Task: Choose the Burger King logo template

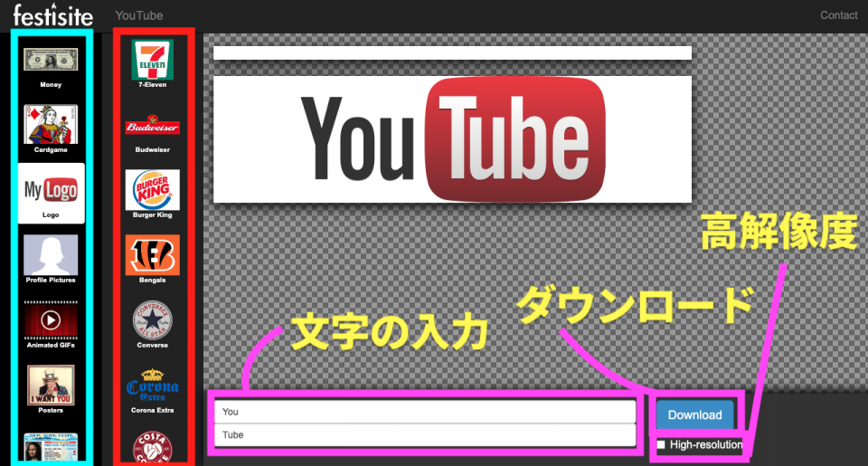Action: click(152, 190)
